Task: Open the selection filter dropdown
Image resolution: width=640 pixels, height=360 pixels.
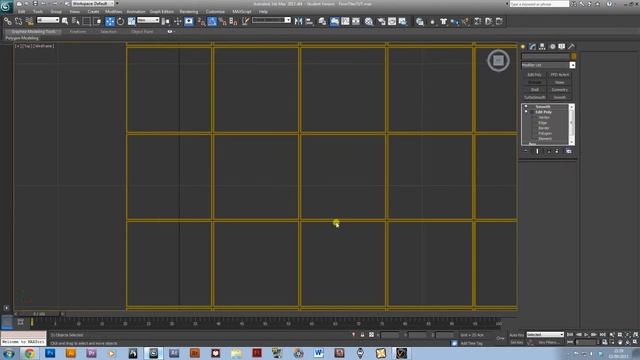Action: (x=48, y=20)
